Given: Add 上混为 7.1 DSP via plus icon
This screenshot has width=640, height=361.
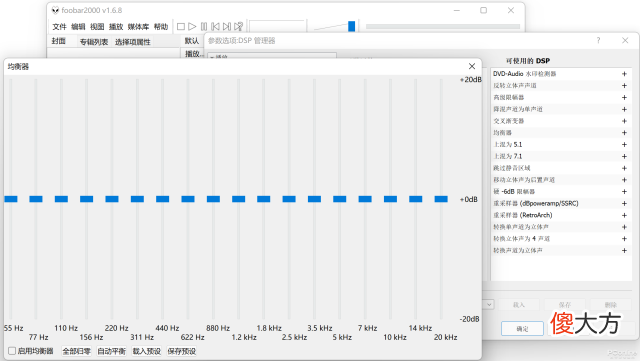Looking at the screenshot, I should [x=624, y=156].
